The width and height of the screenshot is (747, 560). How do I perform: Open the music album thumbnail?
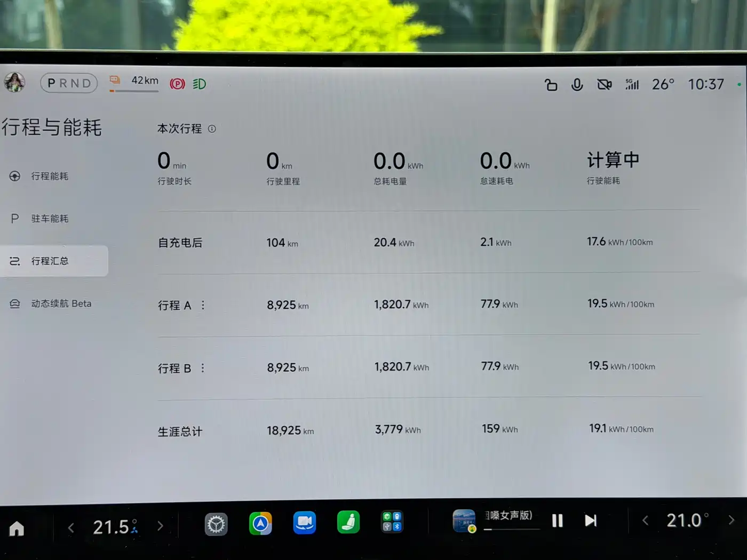(464, 521)
